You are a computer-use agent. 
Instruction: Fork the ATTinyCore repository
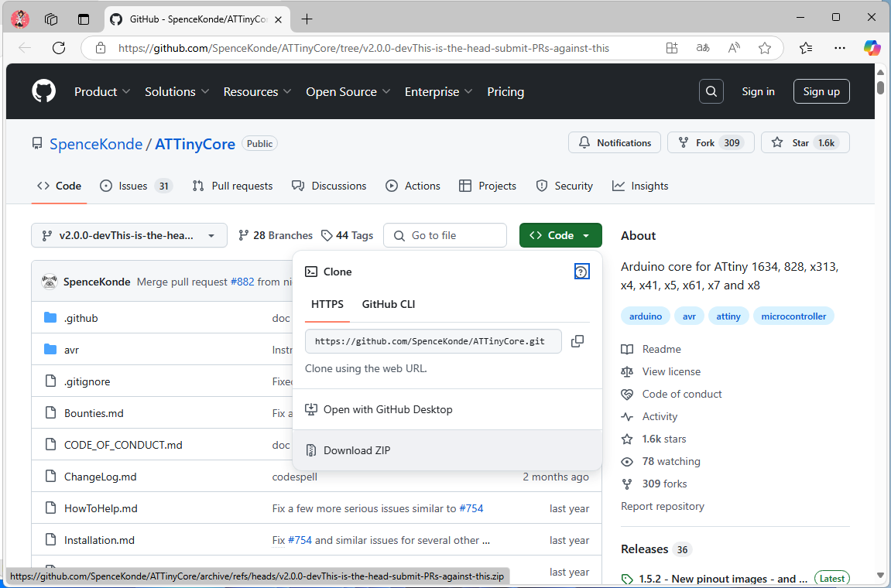(711, 142)
